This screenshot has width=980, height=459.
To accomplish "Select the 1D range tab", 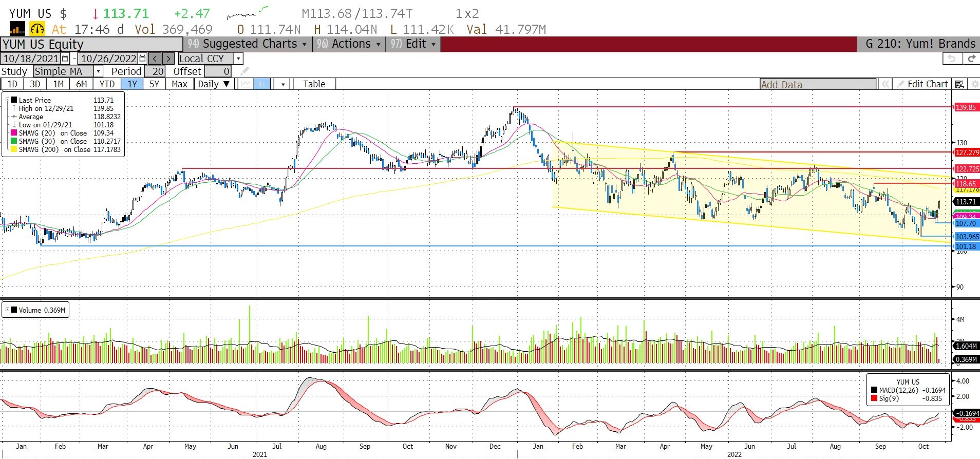I will [x=12, y=84].
